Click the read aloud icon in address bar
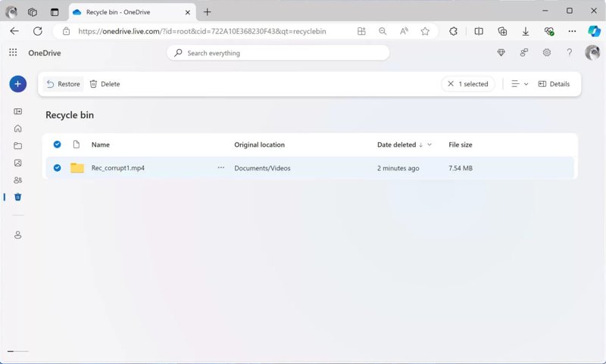The width and height of the screenshot is (606, 364). pyautogui.click(x=404, y=31)
